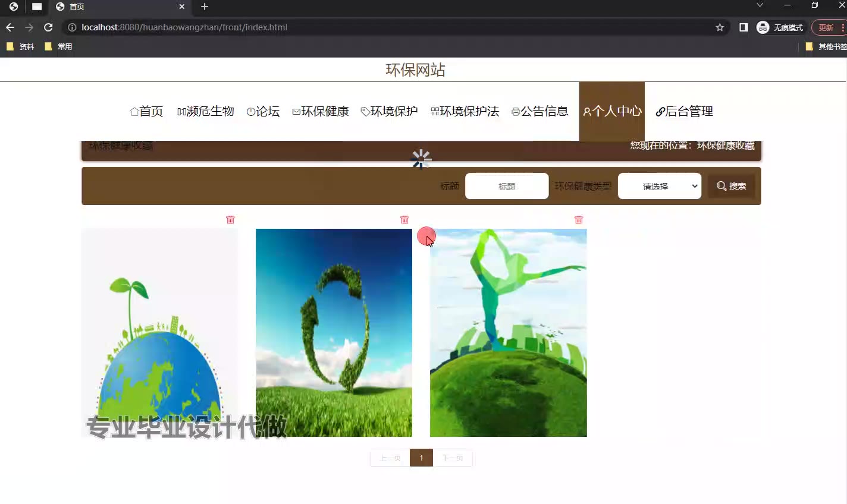Reload the page with the browser refresh icon
847x504 pixels.
click(x=48, y=27)
